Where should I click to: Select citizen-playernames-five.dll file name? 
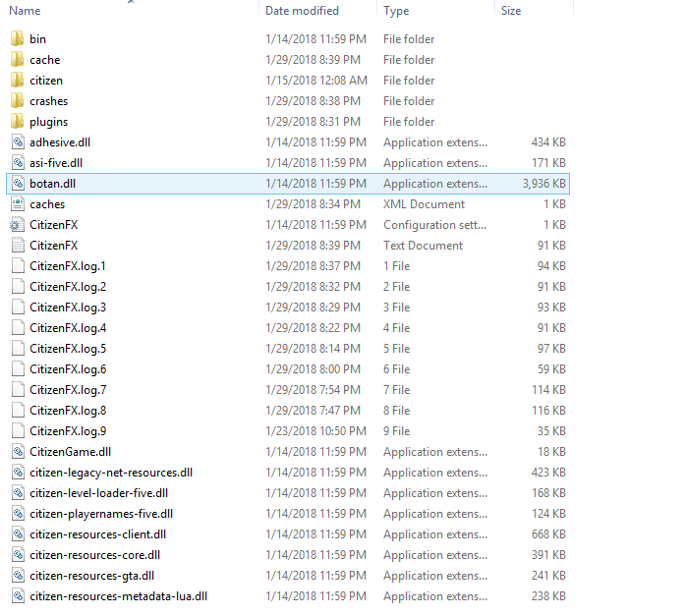(x=101, y=514)
